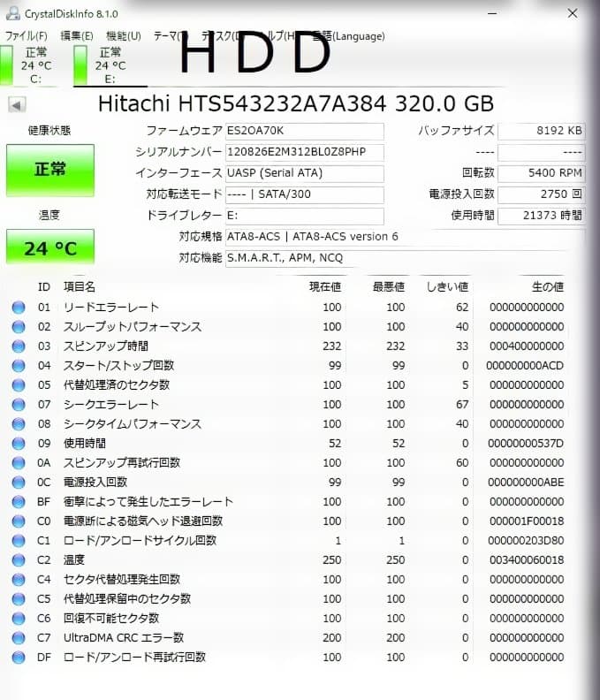
Task: Open the 編集(E) menu
Action: [x=77, y=36]
